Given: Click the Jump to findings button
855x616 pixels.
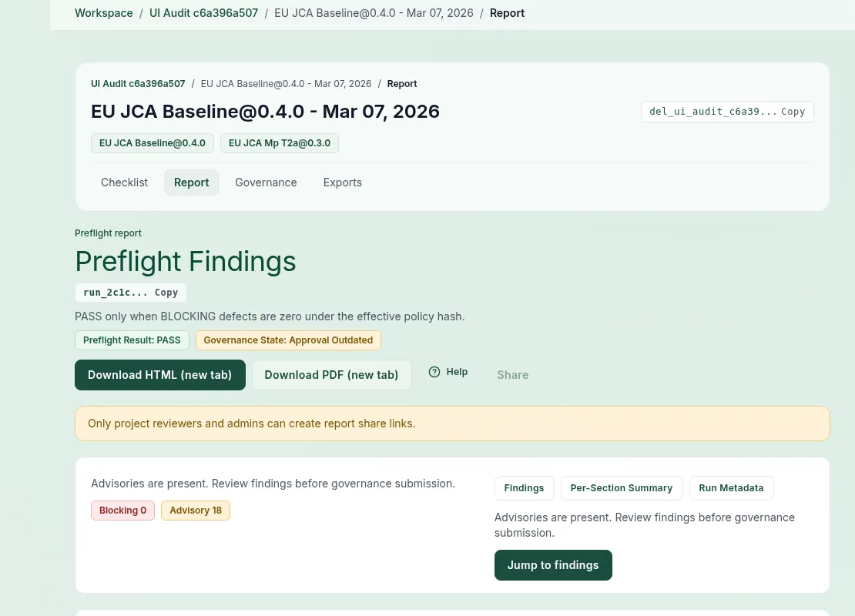Looking at the screenshot, I should (553, 564).
